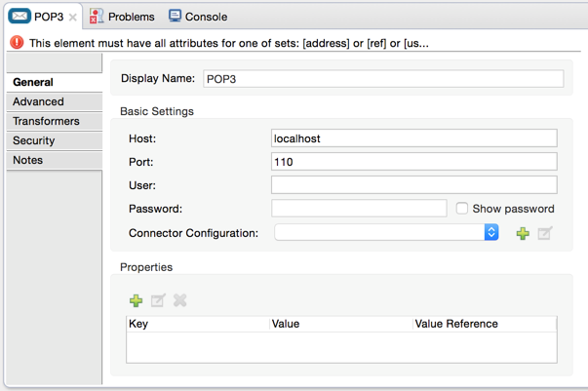Enable the Show password checkbox

(461, 209)
